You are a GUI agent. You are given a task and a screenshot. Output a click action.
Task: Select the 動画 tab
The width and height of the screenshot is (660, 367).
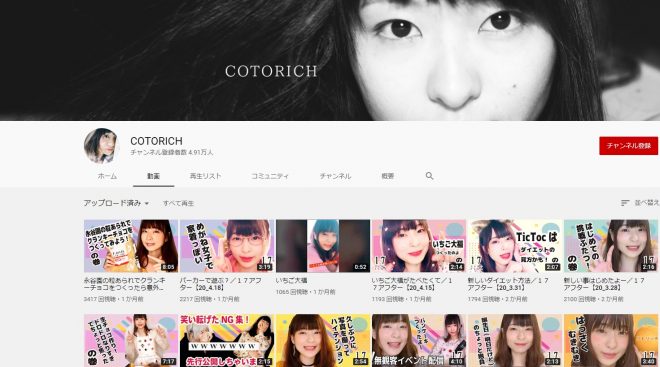click(x=153, y=176)
